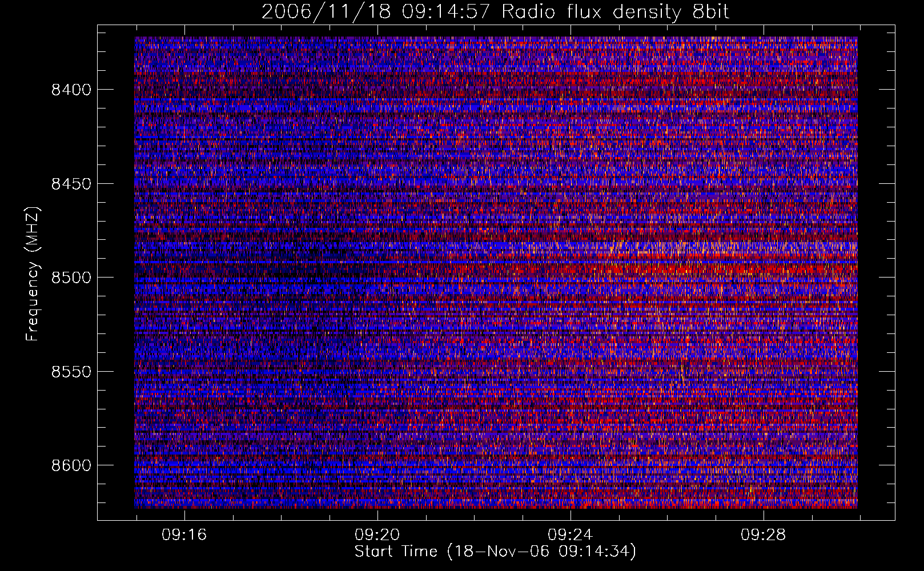Click the 09:24 time tick label
This screenshot has width=924, height=571.
(x=570, y=535)
